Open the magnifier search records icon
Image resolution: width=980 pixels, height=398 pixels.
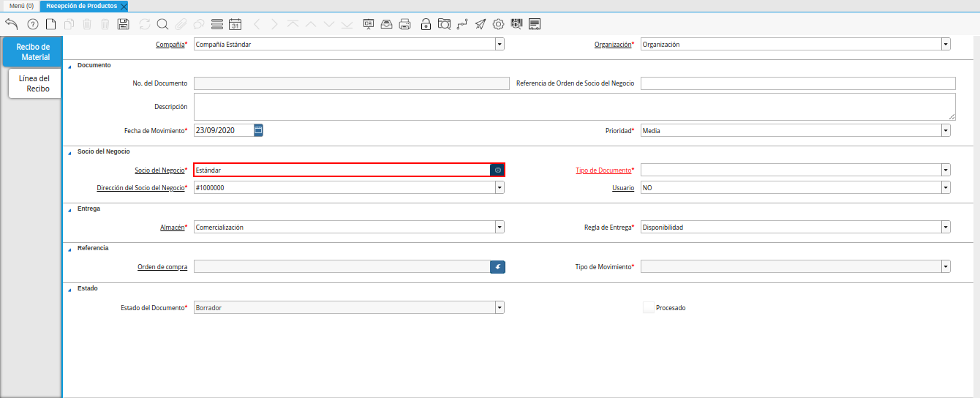(x=162, y=24)
